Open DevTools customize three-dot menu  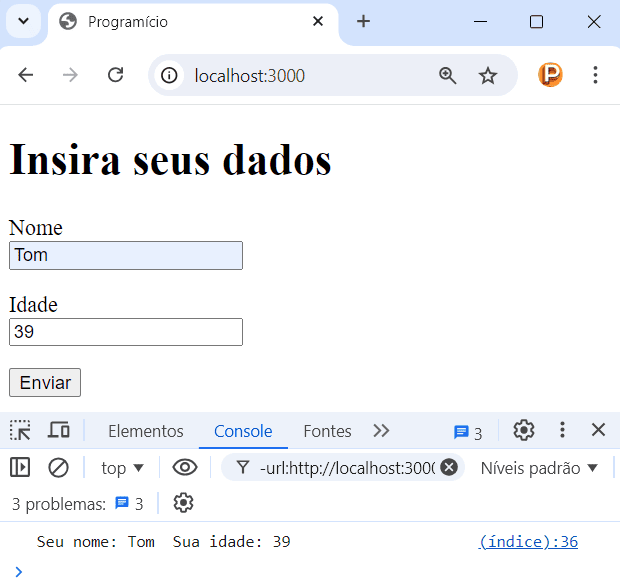pos(562,430)
